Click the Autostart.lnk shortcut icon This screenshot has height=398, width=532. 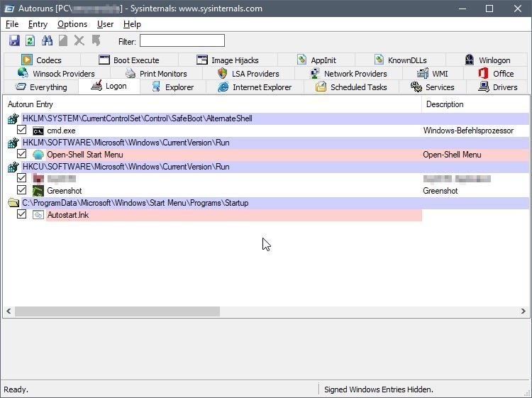(38, 215)
